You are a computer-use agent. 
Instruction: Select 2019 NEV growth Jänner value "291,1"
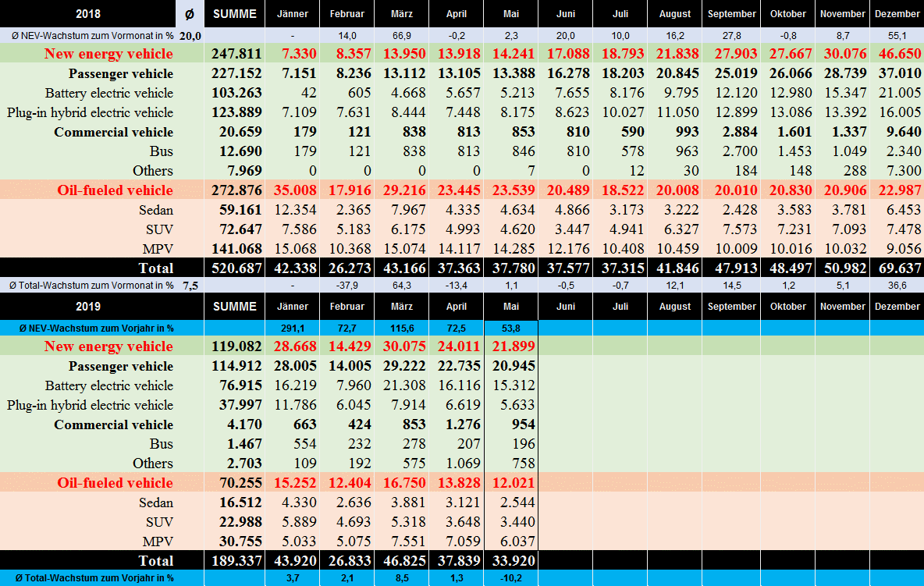tap(293, 328)
